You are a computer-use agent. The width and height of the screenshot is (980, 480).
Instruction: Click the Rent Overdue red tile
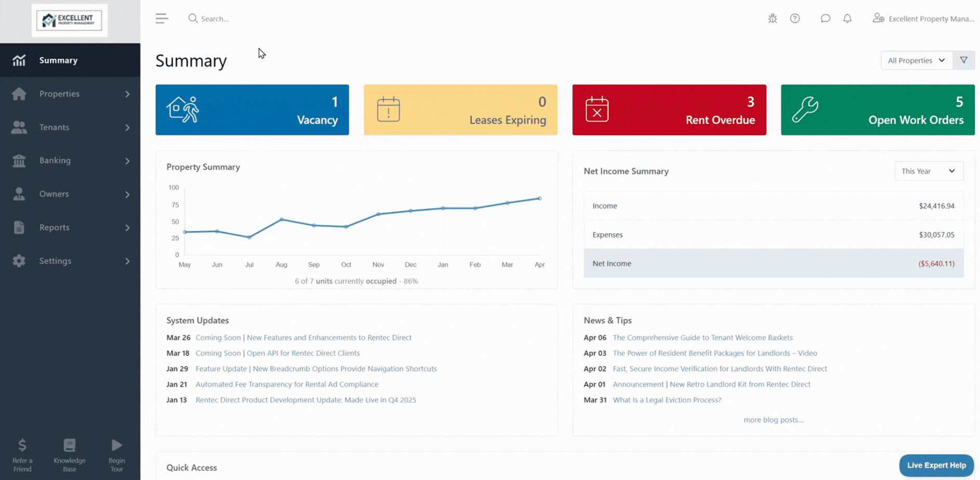[669, 110]
